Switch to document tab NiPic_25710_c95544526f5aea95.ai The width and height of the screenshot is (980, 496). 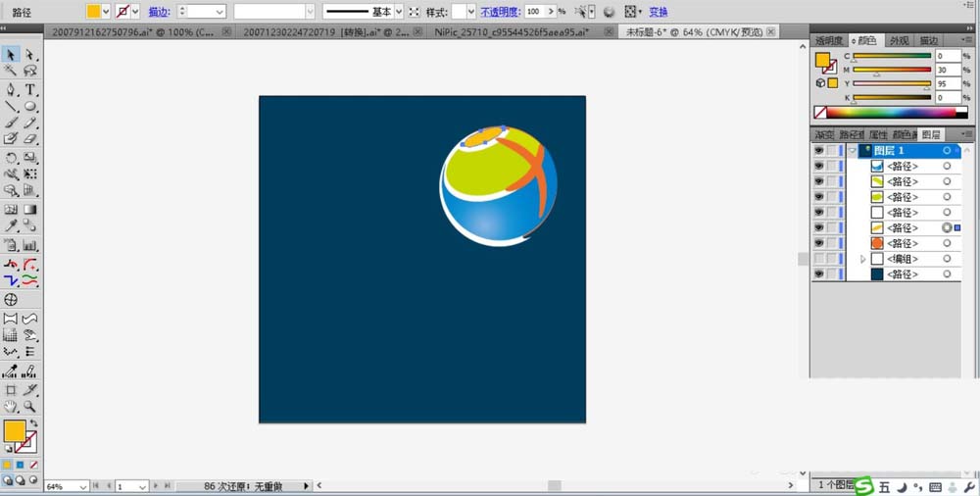point(512,32)
